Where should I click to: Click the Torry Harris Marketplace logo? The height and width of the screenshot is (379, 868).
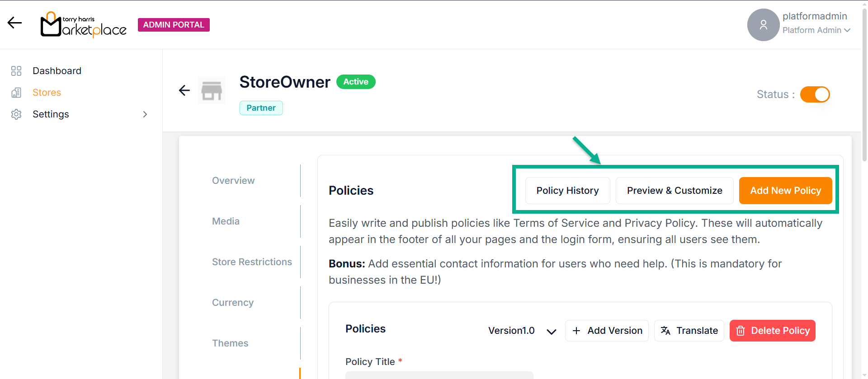pyautogui.click(x=84, y=25)
